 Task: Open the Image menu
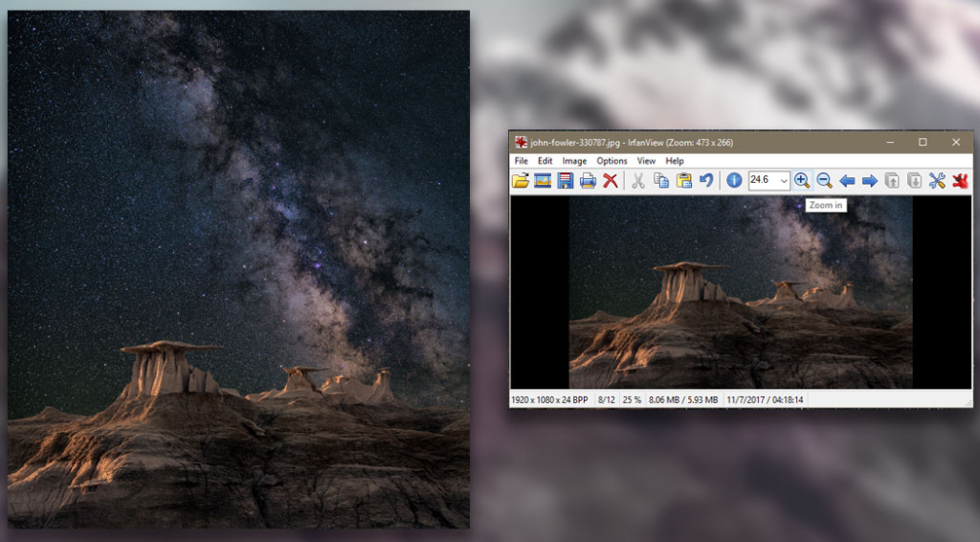tap(574, 161)
